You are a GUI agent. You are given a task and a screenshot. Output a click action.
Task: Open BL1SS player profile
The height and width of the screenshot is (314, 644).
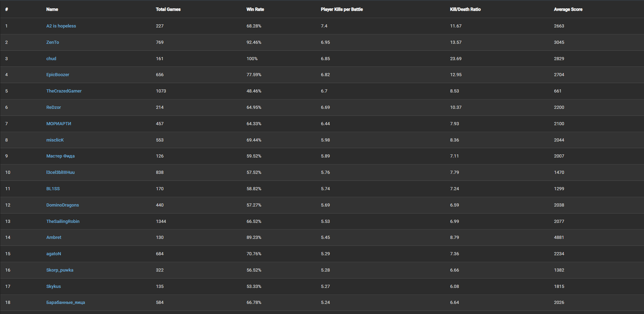[53, 189]
